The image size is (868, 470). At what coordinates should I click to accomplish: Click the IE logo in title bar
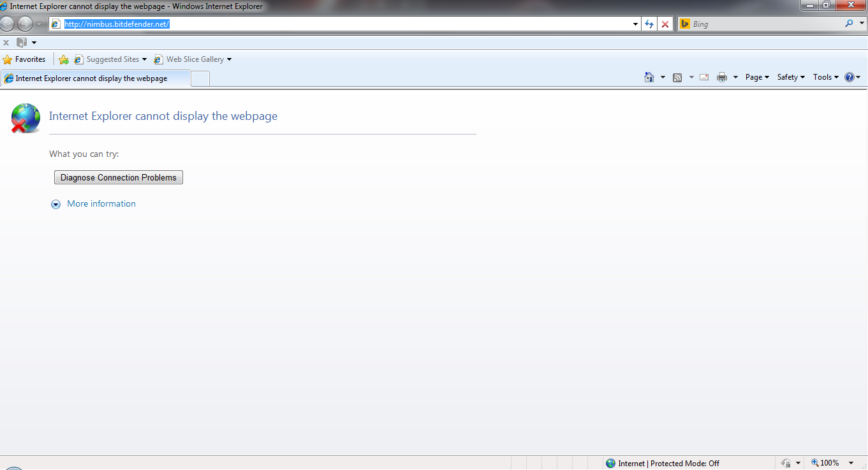click(x=4, y=6)
